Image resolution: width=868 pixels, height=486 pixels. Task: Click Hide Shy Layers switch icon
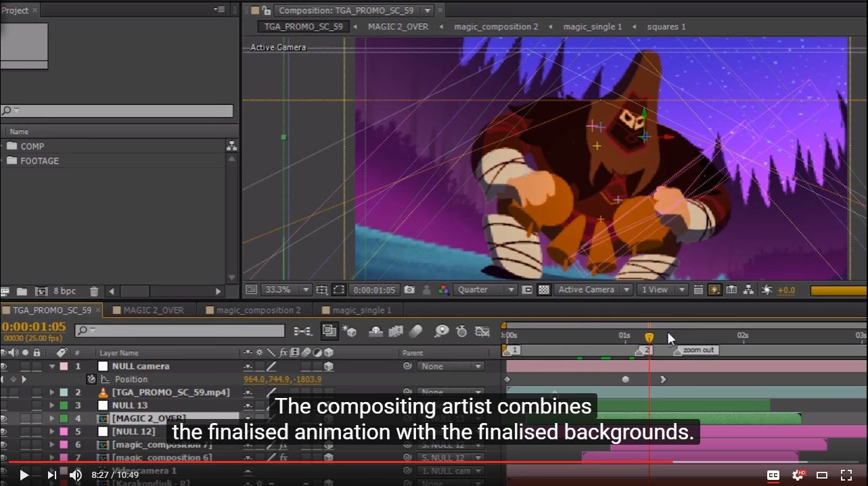(376, 331)
